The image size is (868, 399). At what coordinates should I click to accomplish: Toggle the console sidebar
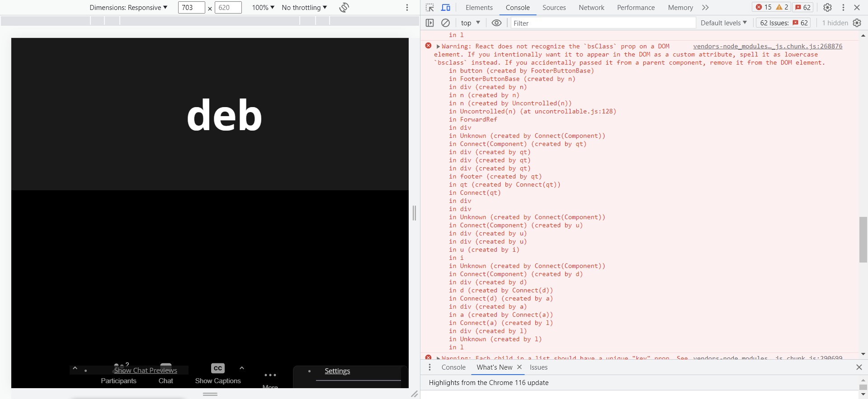430,23
